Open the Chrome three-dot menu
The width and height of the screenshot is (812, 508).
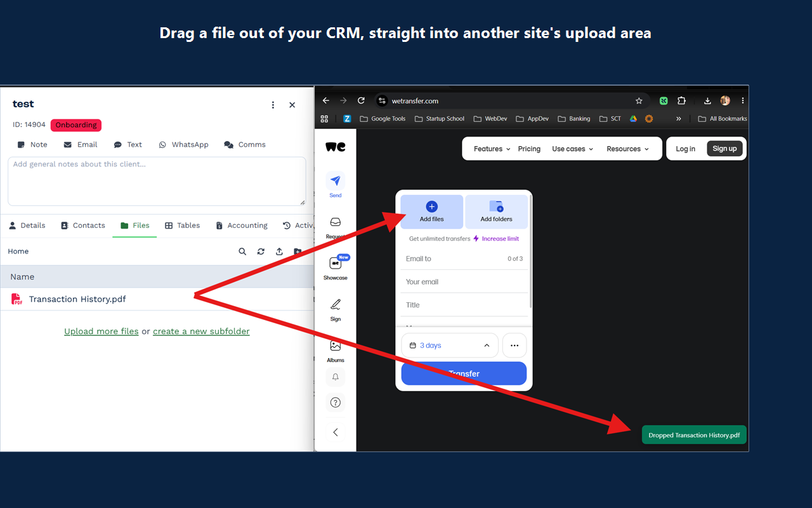pyautogui.click(x=743, y=100)
